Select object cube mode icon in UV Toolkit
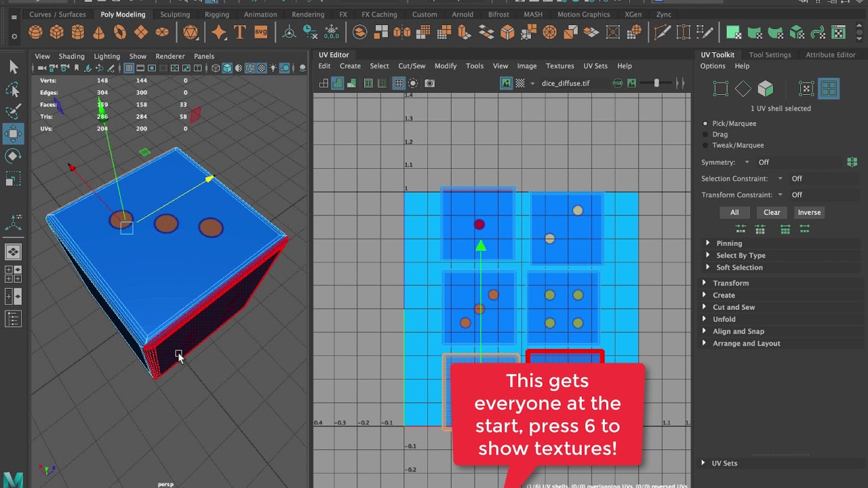The width and height of the screenshot is (868, 488). [766, 88]
